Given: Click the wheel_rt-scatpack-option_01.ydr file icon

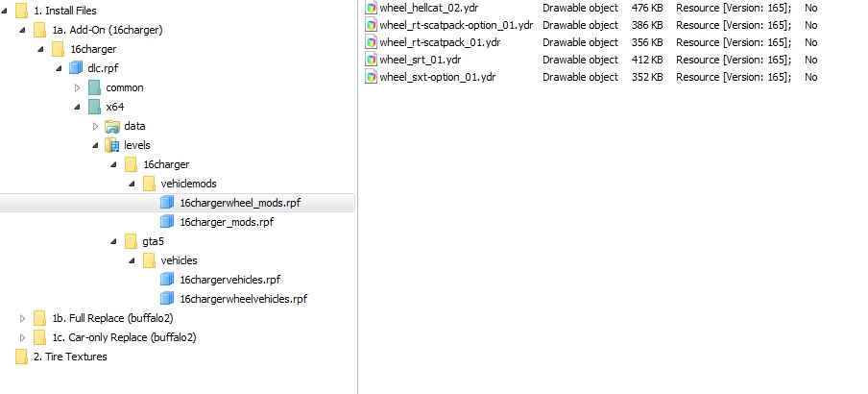Looking at the screenshot, I should (x=371, y=25).
